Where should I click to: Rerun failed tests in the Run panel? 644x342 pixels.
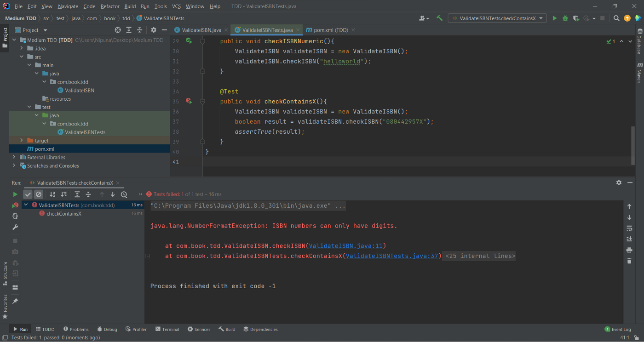[x=15, y=205]
